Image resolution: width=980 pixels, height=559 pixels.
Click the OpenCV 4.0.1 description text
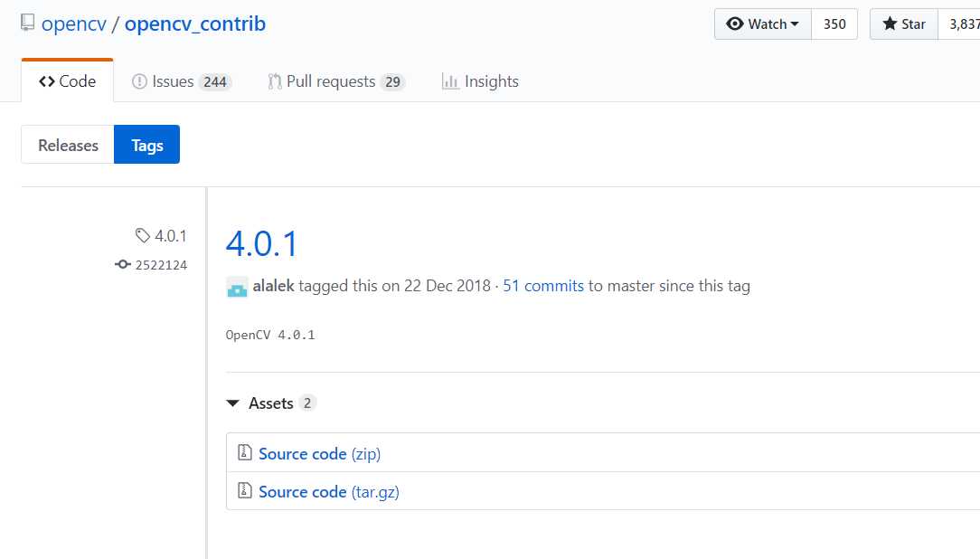[x=270, y=336]
